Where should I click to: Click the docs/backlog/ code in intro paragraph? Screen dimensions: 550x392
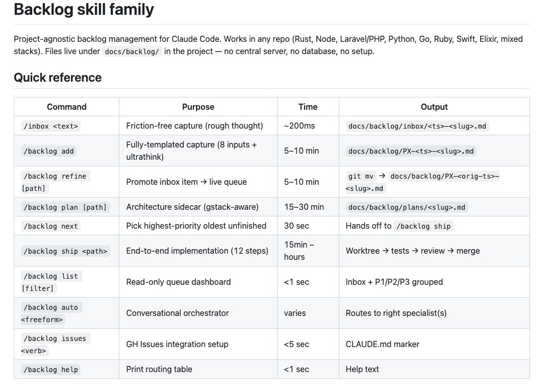tap(132, 52)
